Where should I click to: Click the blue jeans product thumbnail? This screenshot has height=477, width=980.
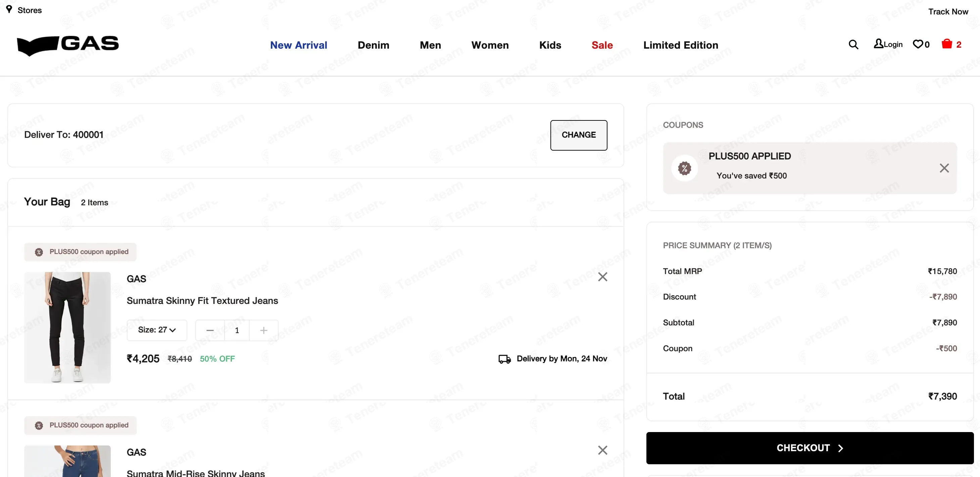click(67, 461)
